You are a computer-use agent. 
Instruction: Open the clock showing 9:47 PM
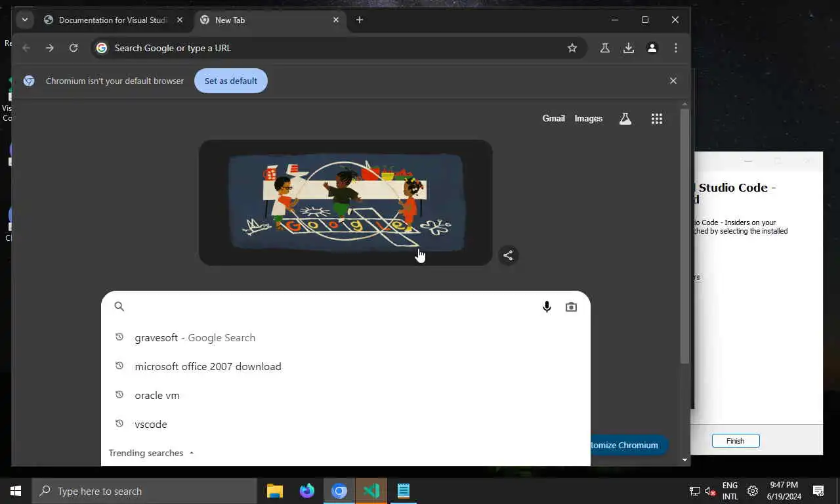tap(784, 491)
